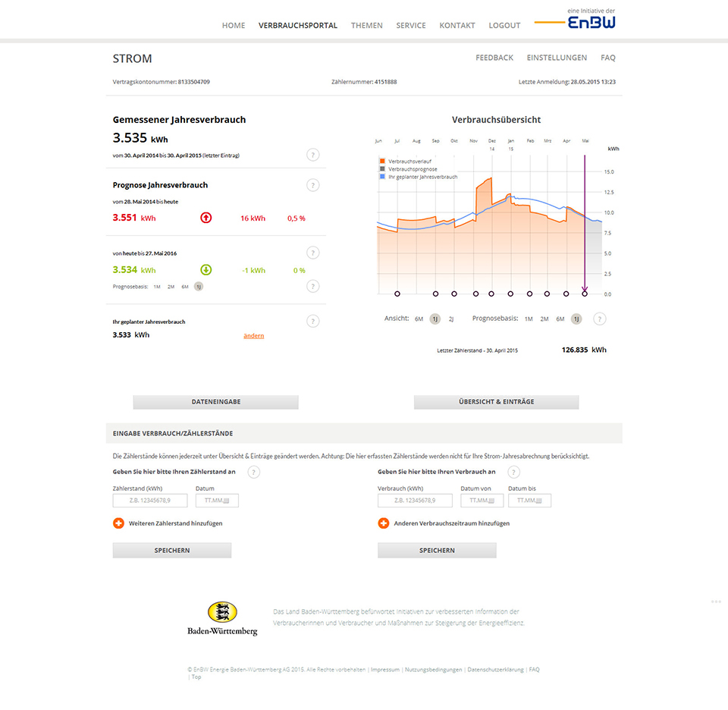Screen dimensions: 728x710
Task: Open the Datum von date picker
Action: pos(482,501)
